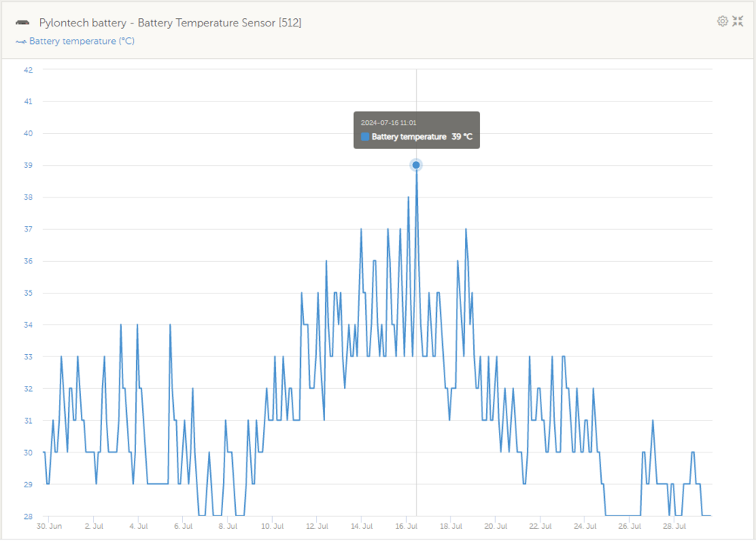
Task: Click the 28. Jul label on x-axis
Action: point(674,525)
